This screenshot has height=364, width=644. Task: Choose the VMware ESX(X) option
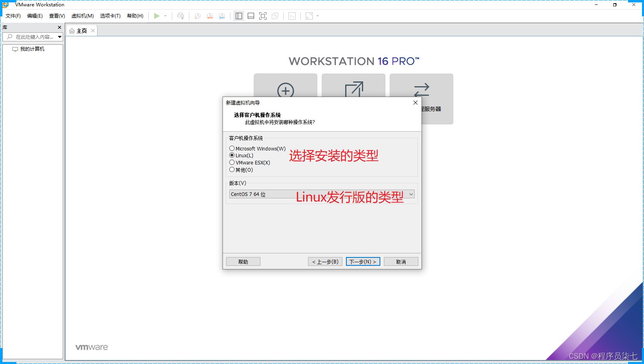(x=232, y=162)
